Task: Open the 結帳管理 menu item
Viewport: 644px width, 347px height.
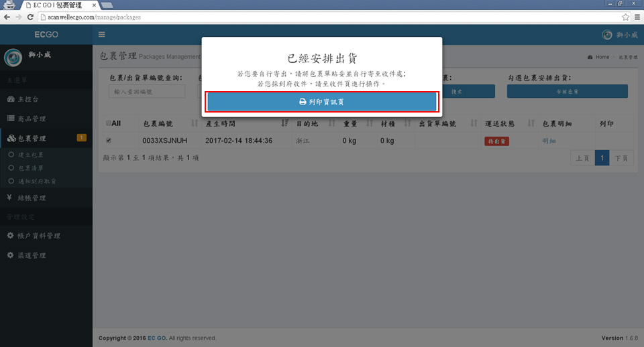Action: click(32, 198)
